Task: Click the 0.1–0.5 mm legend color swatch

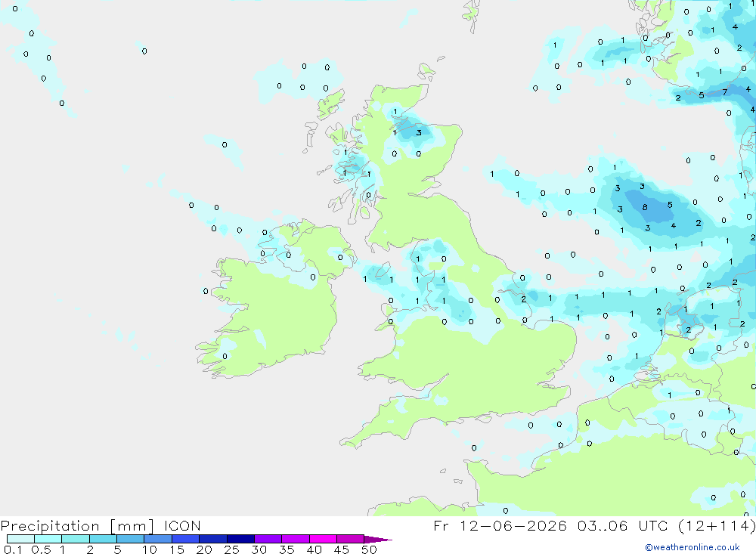Action: (20, 539)
